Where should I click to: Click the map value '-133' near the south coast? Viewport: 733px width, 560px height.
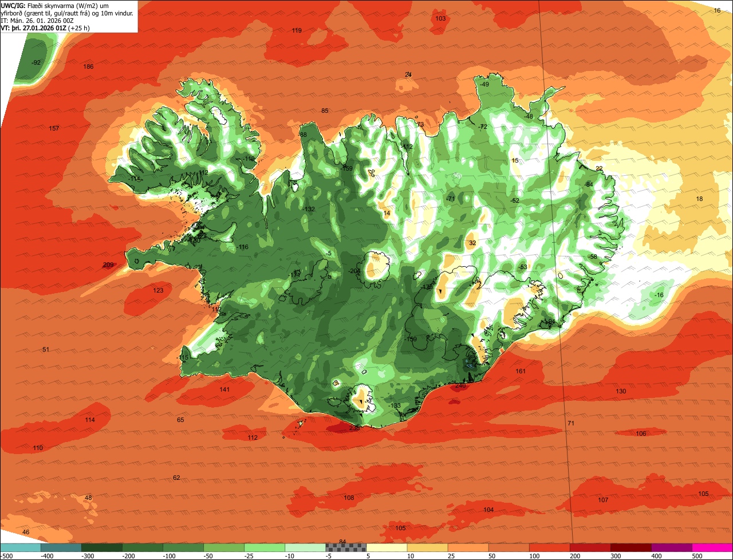[395, 406]
